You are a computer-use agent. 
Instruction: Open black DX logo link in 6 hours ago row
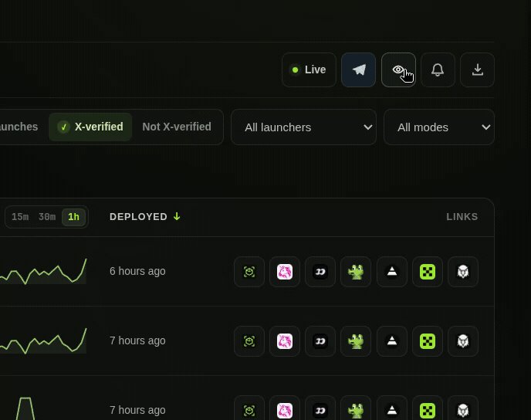320,272
